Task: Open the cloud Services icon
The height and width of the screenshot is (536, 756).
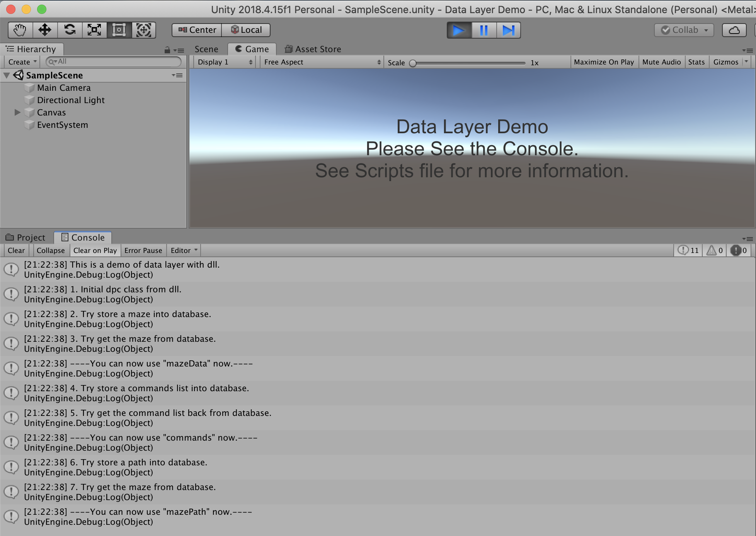Action: [734, 30]
